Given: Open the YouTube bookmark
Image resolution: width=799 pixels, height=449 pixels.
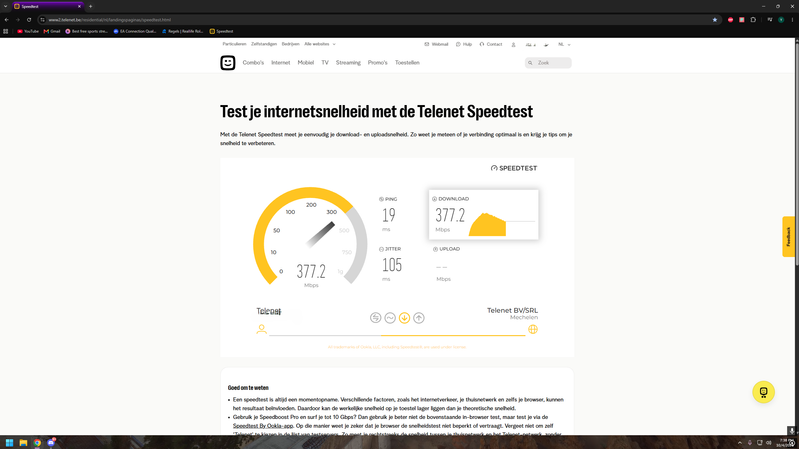Looking at the screenshot, I should pyautogui.click(x=28, y=32).
